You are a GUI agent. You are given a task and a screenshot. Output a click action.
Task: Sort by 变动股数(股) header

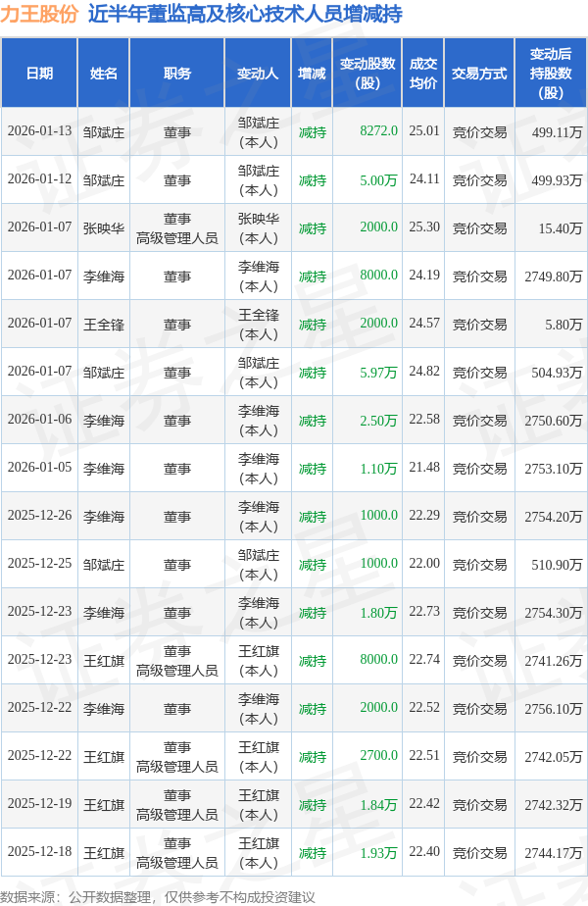tap(367, 74)
